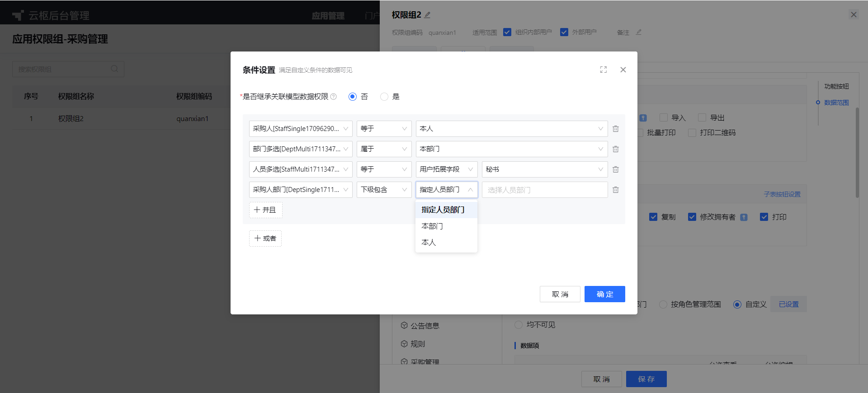Screen dimensions: 868x393
Task: Open the 人员多选[StaffMulti...] field dropdown
Action: (301, 169)
